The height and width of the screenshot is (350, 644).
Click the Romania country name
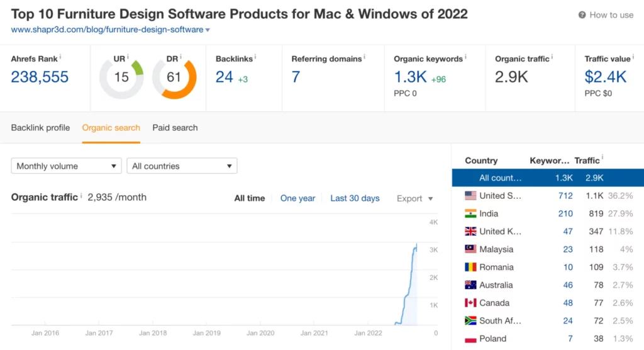[496, 268]
